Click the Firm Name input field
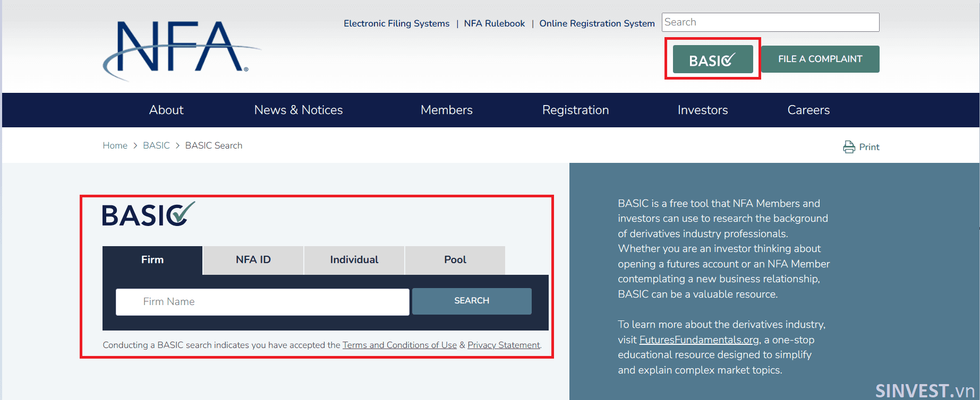The image size is (980, 400). pyautogui.click(x=262, y=302)
